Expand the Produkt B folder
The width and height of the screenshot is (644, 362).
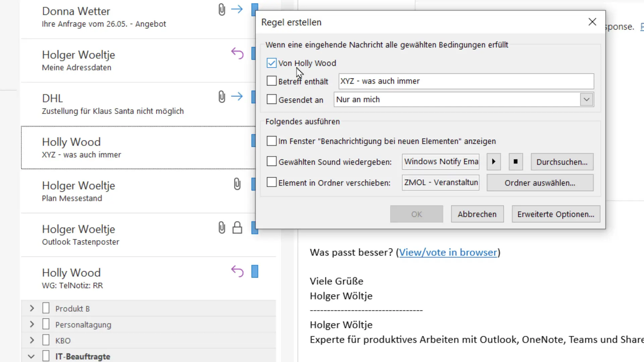point(32,308)
